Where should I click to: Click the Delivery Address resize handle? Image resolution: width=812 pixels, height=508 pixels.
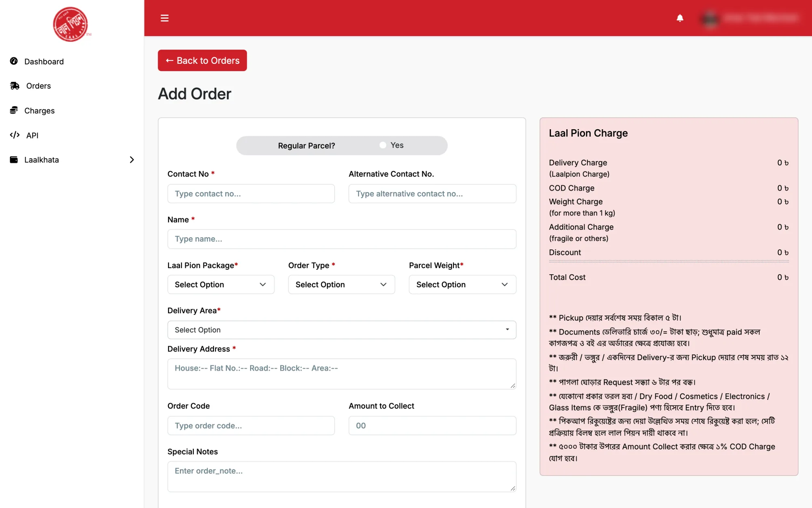coord(513,386)
